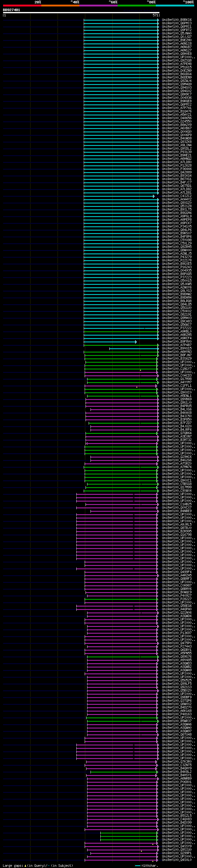This screenshot has height=868, width=197.
Task: Select hit label UniRef100_C5BSG8
Action: (177, 484)
